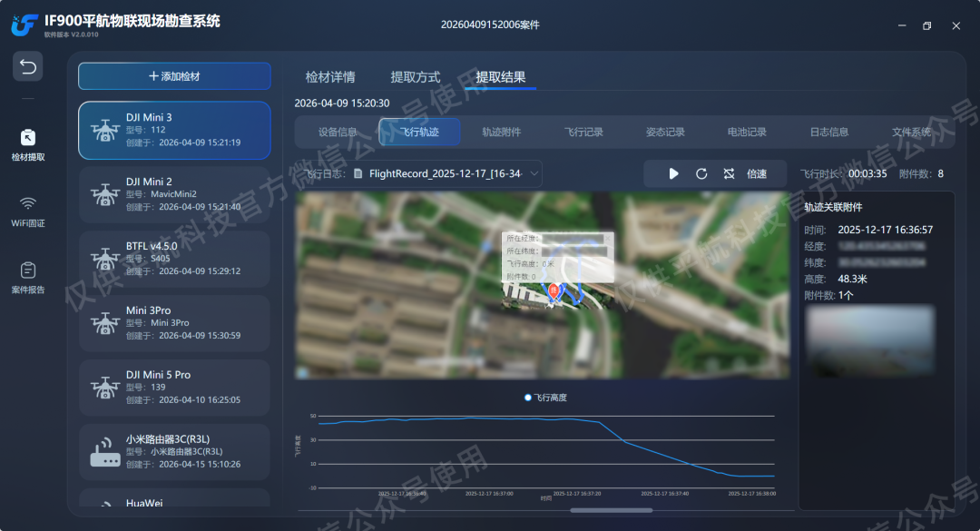The image size is (980, 531).
Task: Click the 添加检材 button
Action: click(174, 76)
